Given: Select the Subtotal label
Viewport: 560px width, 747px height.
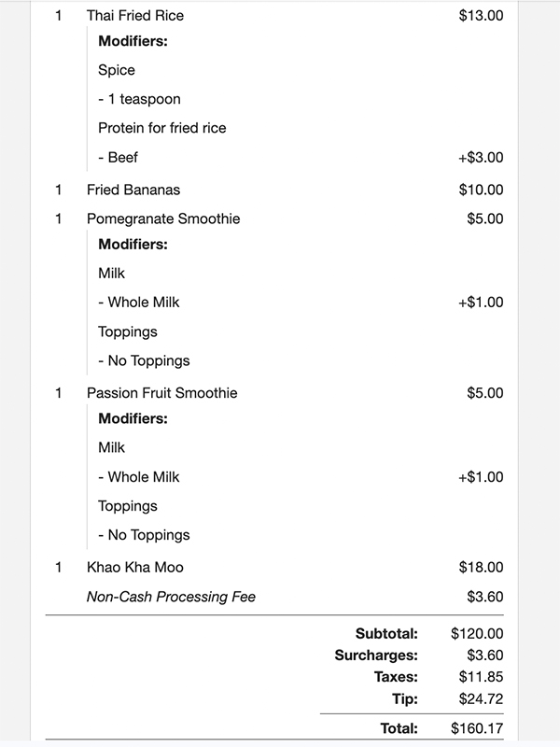Looking at the screenshot, I should (386, 633).
